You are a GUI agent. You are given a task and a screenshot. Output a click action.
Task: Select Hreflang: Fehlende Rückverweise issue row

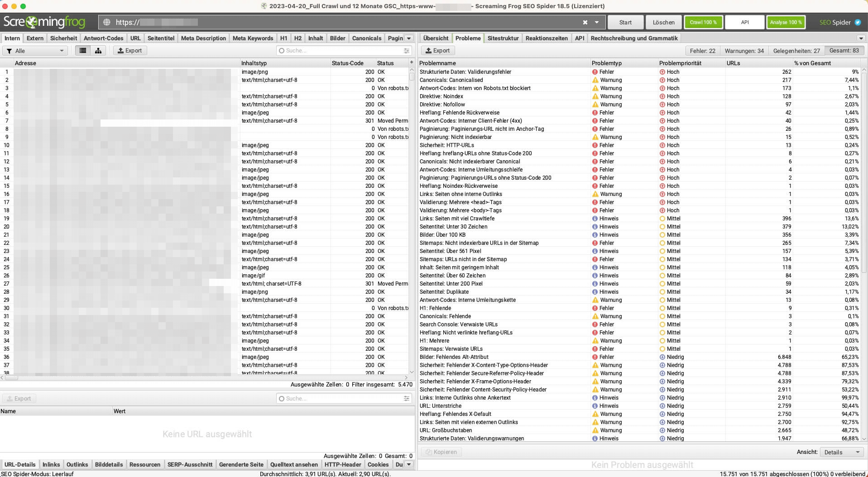(x=639, y=113)
